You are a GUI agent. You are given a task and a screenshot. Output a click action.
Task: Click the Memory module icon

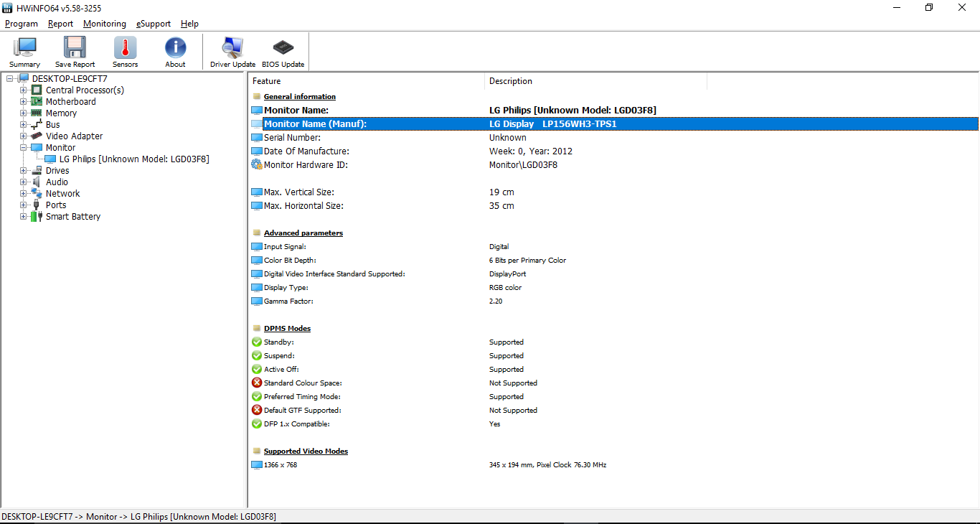pyautogui.click(x=37, y=113)
